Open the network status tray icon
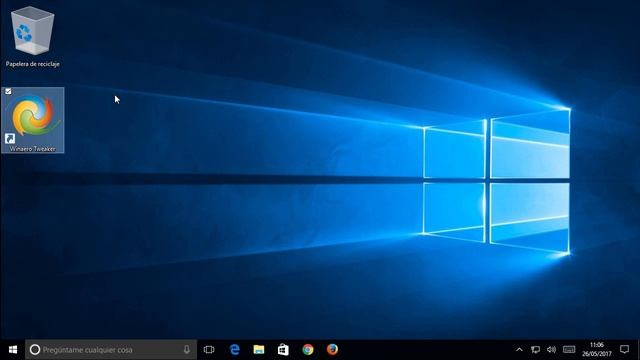This screenshot has height=360, width=640. 535,350
